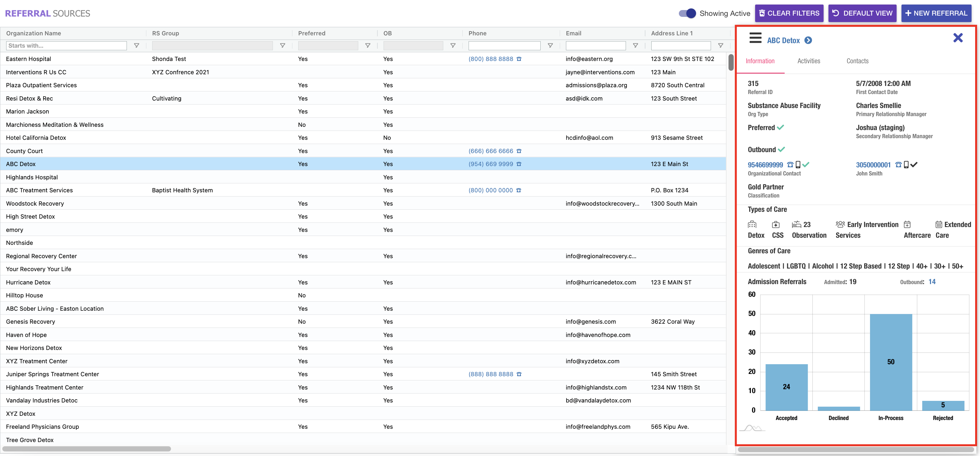Open the Preferred column filter funnel

coord(367,46)
